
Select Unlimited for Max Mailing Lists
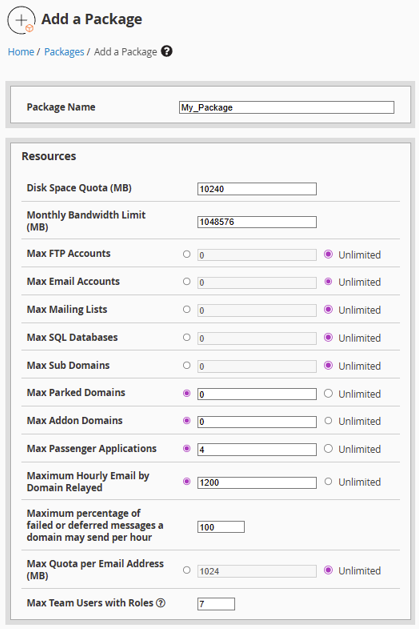pyautogui.click(x=328, y=309)
